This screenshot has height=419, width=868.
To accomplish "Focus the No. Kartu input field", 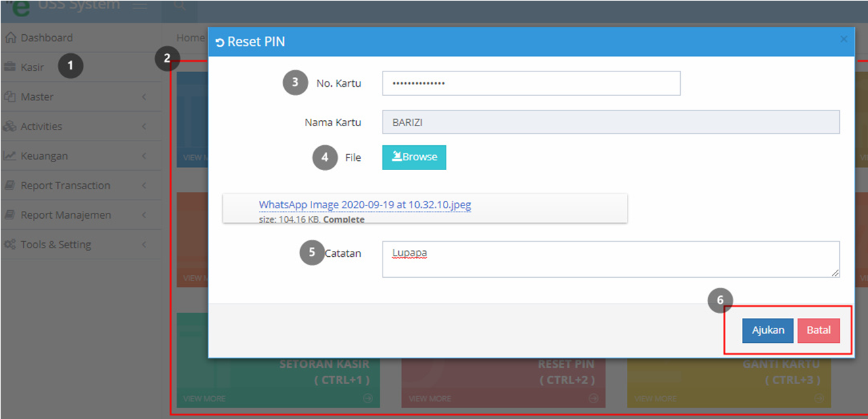I will (531, 83).
